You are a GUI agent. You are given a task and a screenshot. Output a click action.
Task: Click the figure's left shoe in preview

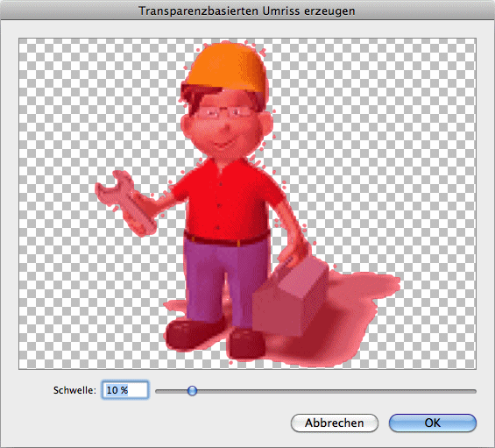pos(193,335)
